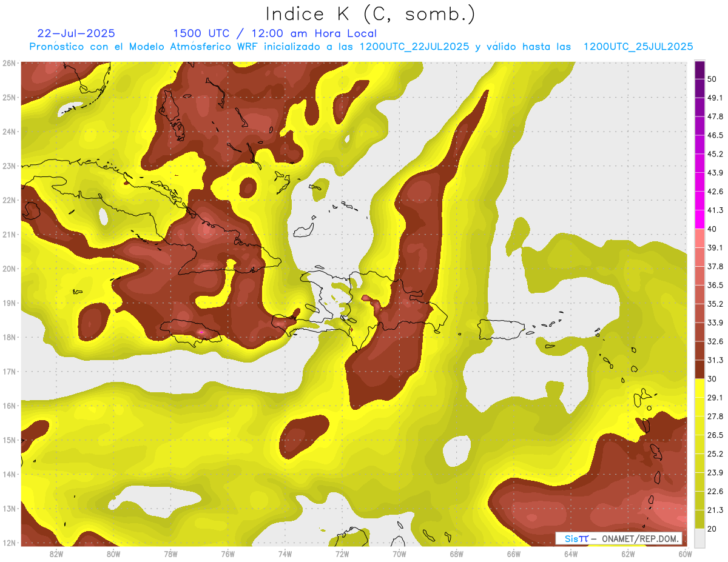Select the 80W longitude label
Screen dimensions: 728x562
point(113,554)
